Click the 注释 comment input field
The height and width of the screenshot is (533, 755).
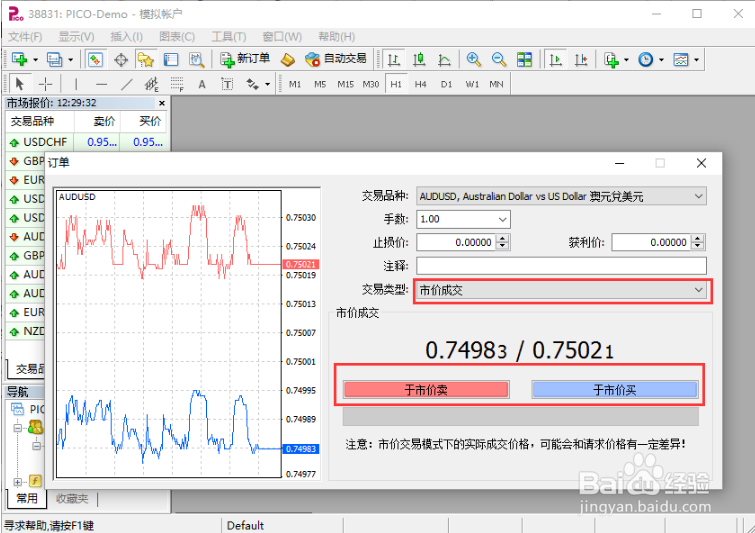561,266
